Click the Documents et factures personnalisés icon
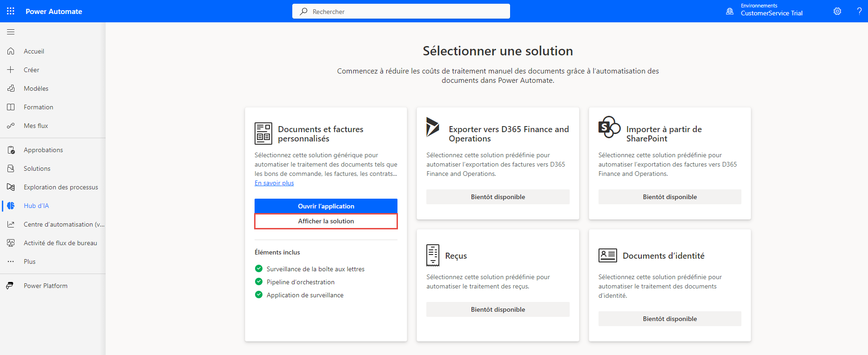Viewport: 868px width, 355px height. coord(263,134)
